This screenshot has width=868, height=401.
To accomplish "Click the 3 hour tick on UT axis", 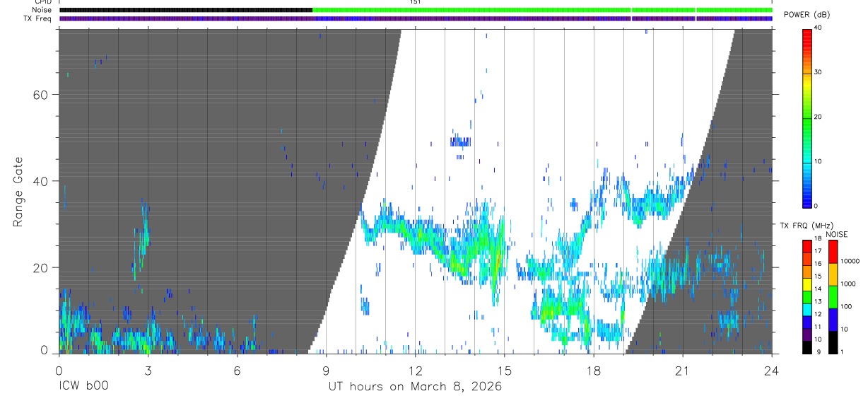I will click(x=148, y=370).
